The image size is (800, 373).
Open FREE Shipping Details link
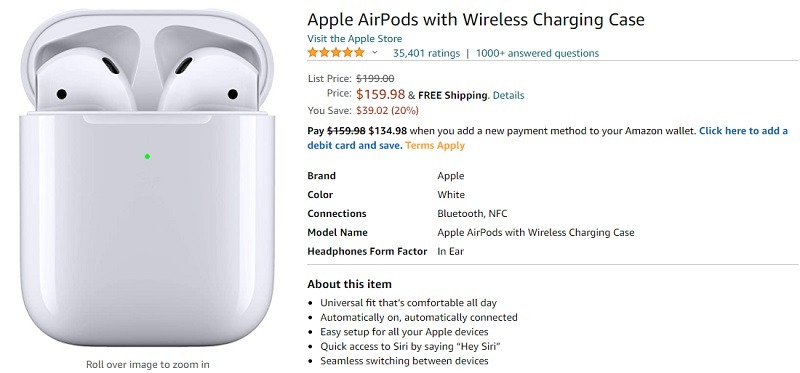point(508,95)
